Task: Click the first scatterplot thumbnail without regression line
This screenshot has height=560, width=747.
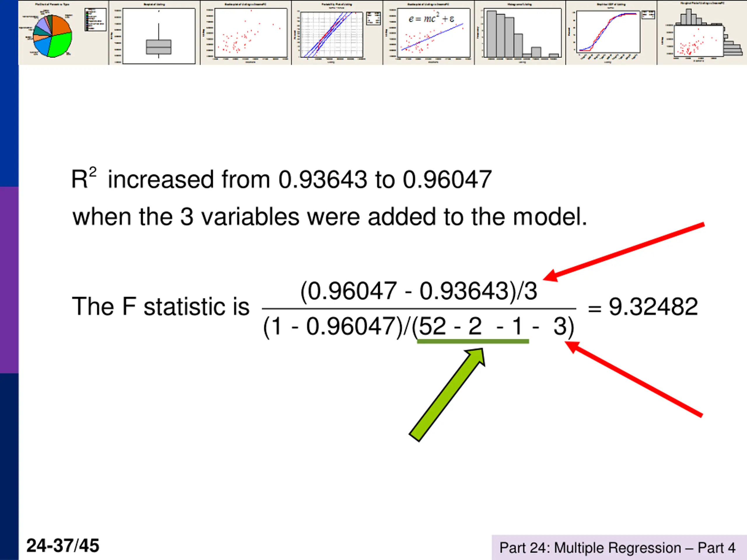Action: 246,32
